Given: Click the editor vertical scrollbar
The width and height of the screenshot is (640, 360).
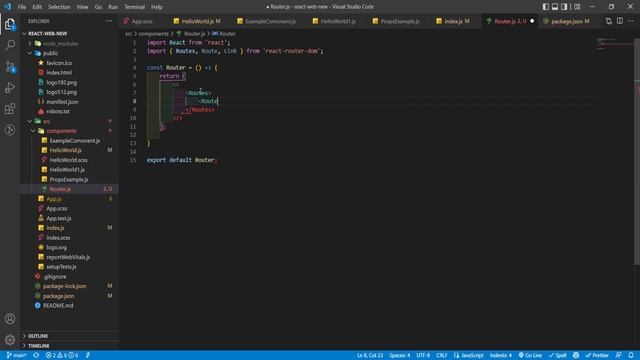Looking at the screenshot, I should (x=637, y=151).
